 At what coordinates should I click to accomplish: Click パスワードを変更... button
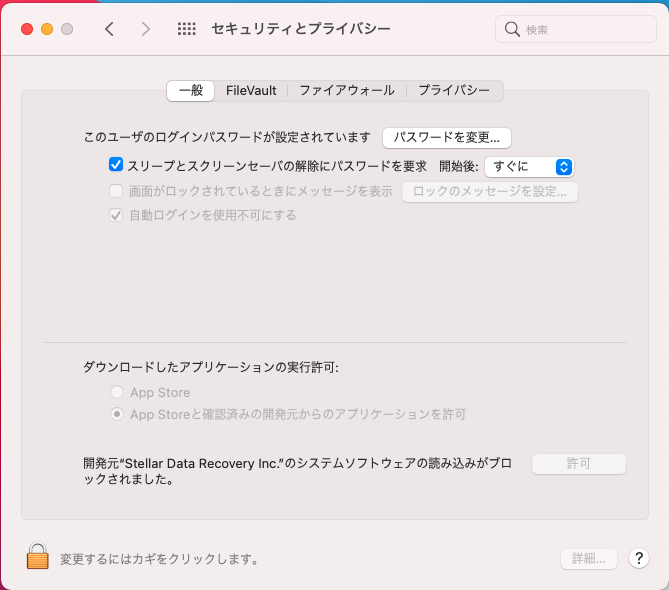tap(447, 138)
